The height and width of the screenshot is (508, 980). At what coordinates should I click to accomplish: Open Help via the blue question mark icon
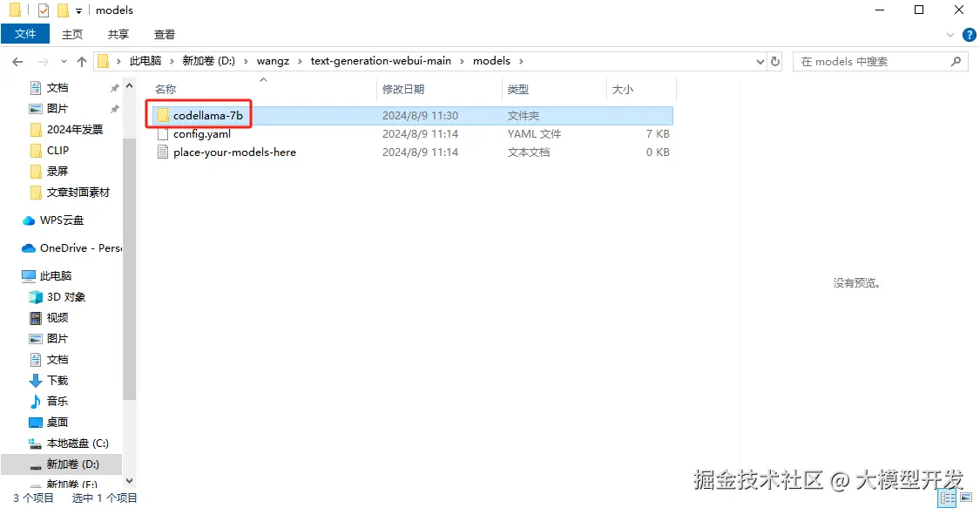(x=970, y=34)
